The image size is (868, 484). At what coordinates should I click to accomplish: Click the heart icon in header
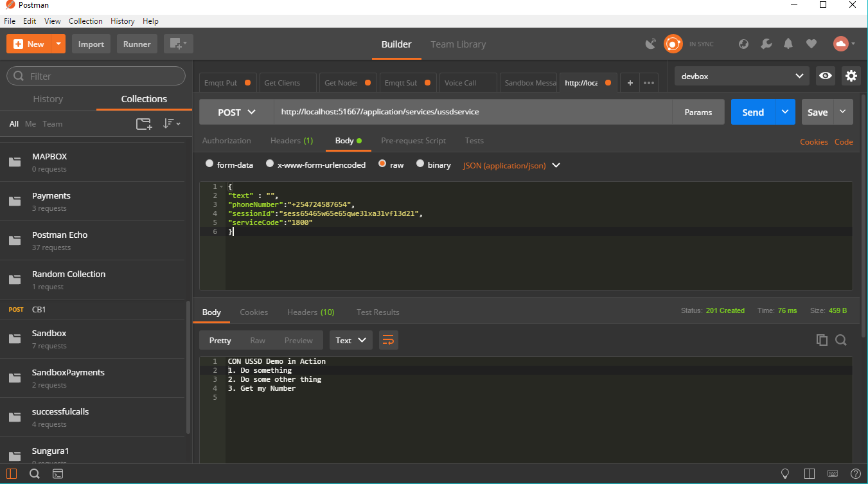(x=811, y=44)
